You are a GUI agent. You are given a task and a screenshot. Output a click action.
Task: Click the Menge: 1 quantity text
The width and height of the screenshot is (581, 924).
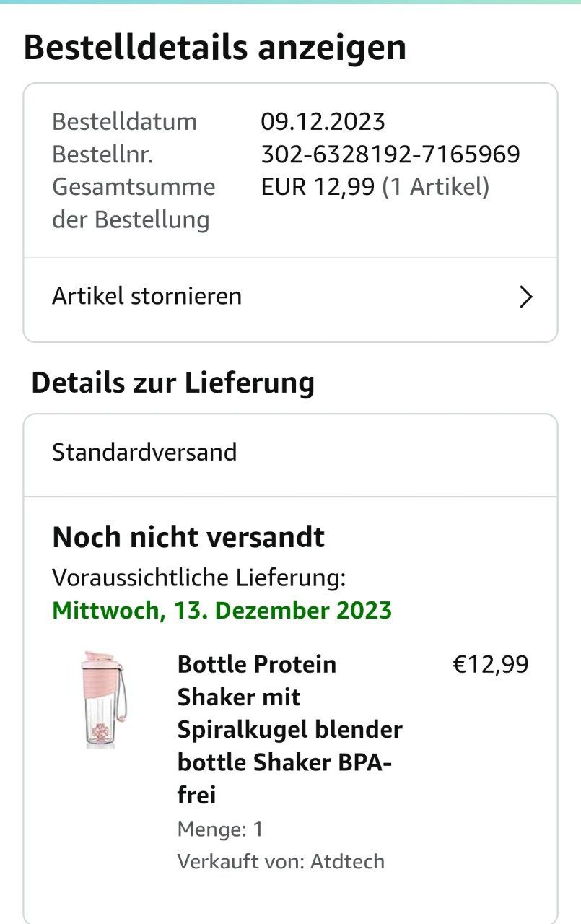tap(220, 829)
